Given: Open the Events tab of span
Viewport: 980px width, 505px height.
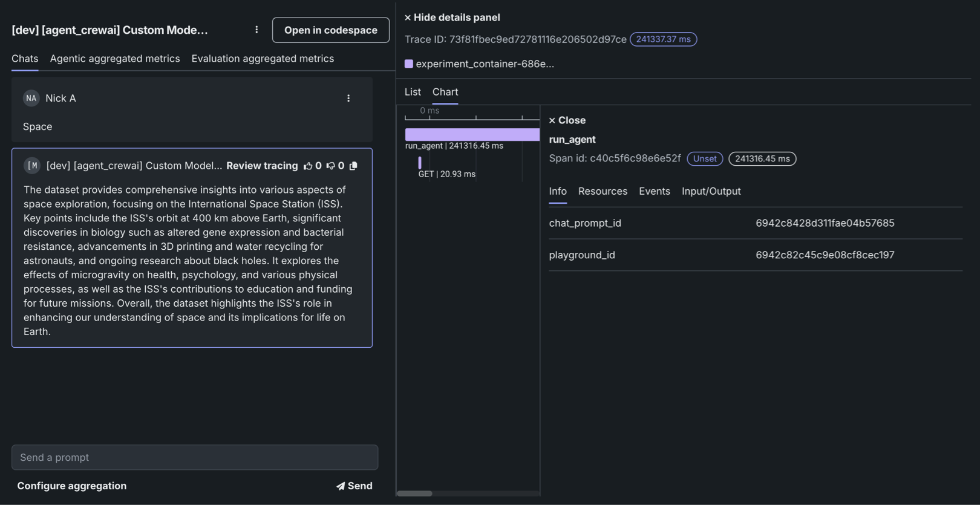Looking at the screenshot, I should [654, 191].
